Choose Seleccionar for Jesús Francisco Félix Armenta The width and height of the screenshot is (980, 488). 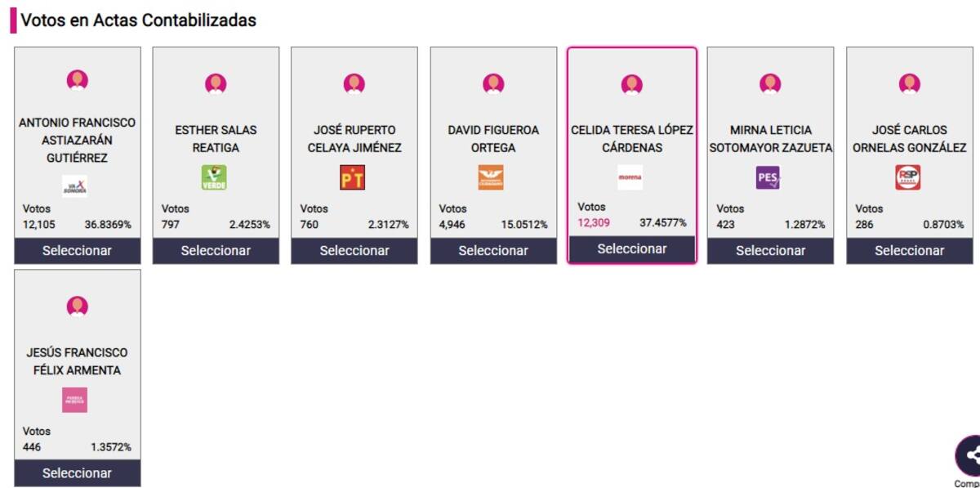click(78, 473)
